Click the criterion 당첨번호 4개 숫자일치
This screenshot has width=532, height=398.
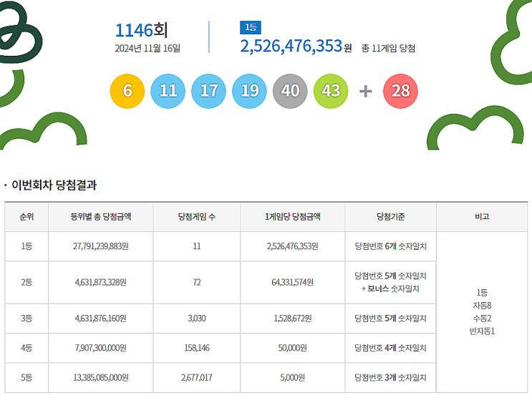(390, 348)
